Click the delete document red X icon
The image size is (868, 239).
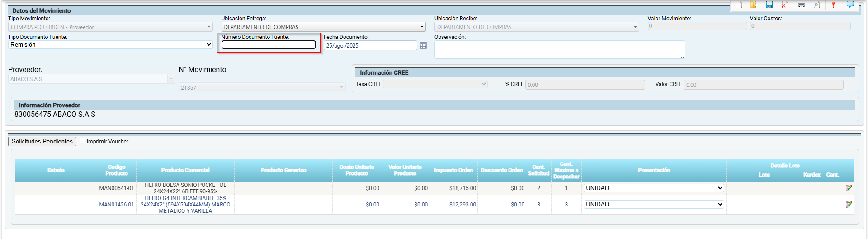pyautogui.click(x=785, y=5)
